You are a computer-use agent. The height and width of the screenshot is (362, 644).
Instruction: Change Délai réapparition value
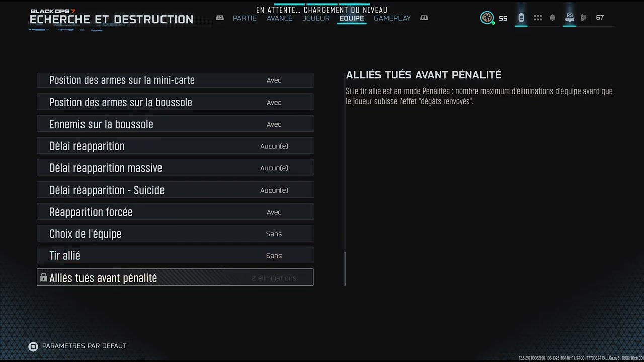(175, 146)
